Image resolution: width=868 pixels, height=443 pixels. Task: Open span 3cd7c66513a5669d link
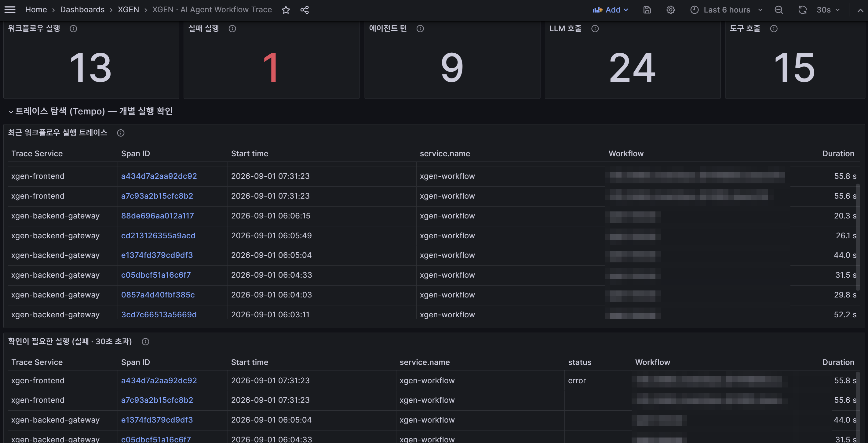click(159, 315)
